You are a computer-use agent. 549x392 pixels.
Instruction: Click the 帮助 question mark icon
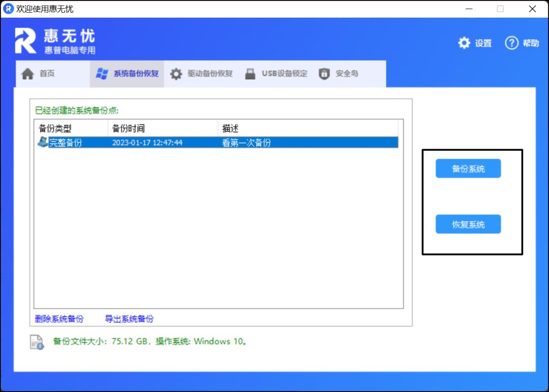click(511, 43)
